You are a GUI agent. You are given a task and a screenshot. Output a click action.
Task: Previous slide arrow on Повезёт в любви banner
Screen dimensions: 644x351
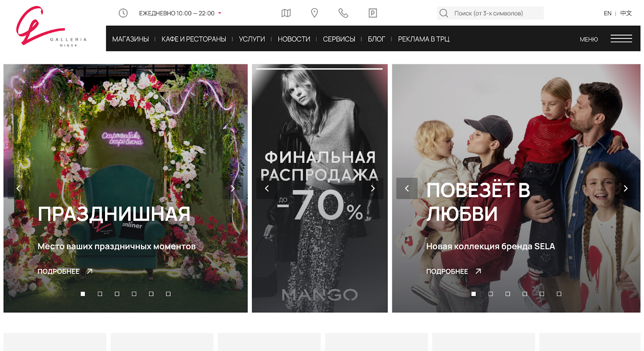407,188
